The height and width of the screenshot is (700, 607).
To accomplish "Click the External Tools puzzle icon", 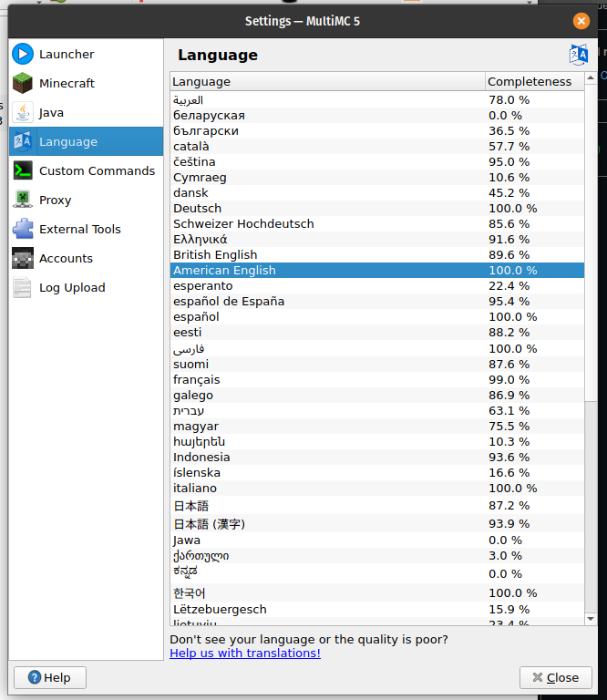I will 23,229.
